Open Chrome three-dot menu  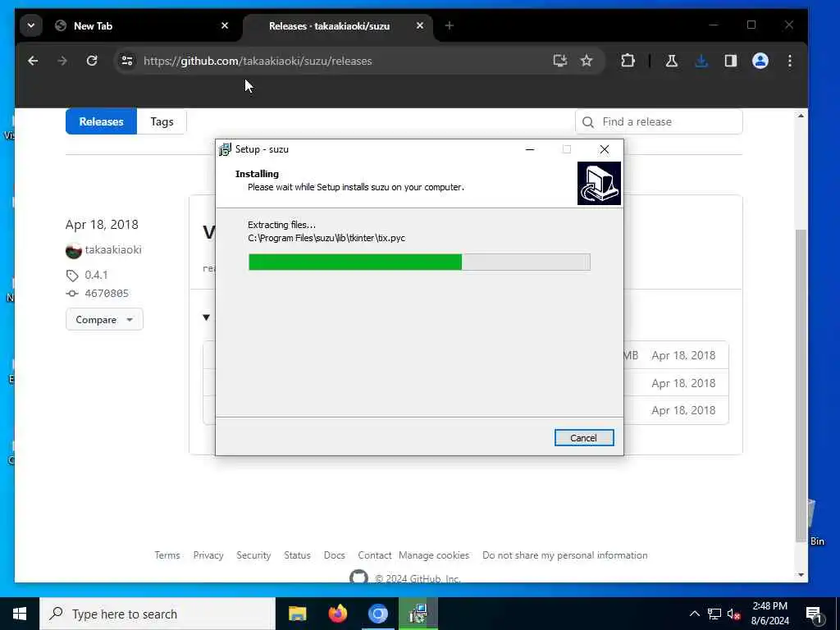pyautogui.click(x=790, y=61)
